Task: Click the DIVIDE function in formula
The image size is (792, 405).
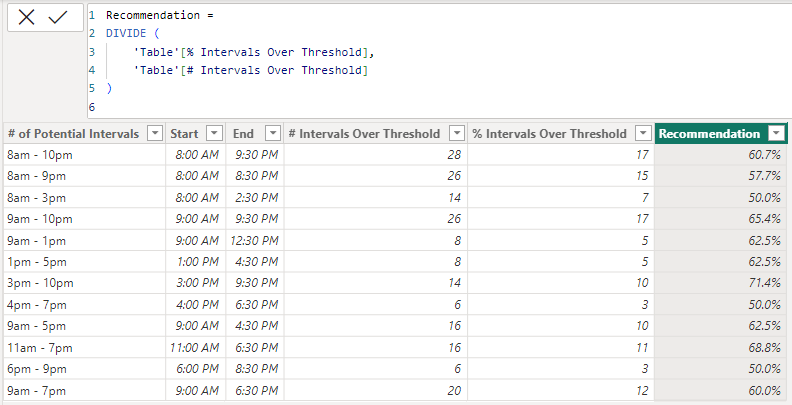Action: pyautogui.click(x=126, y=33)
